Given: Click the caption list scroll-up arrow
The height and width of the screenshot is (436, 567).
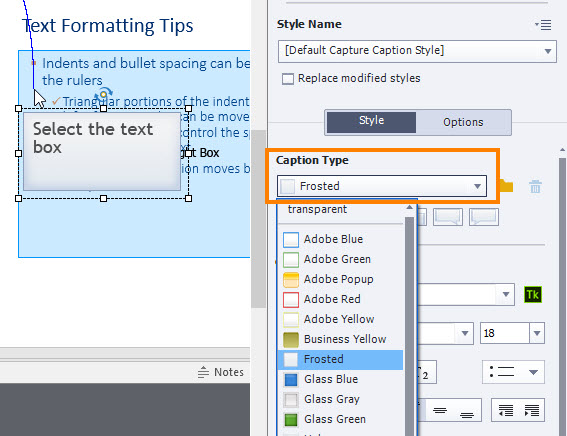Looking at the screenshot, I should pos(409,208).
